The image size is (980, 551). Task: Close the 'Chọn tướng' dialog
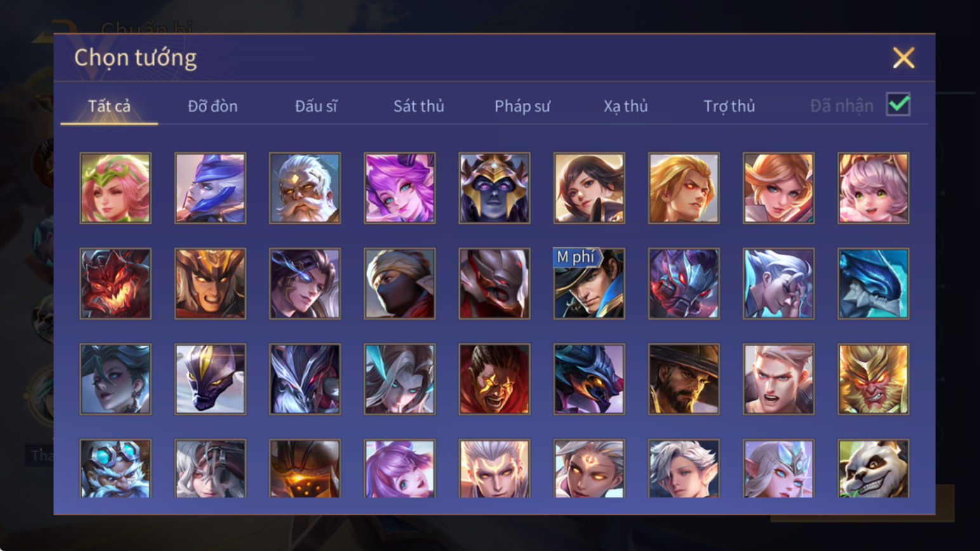(x=903, y=58)
